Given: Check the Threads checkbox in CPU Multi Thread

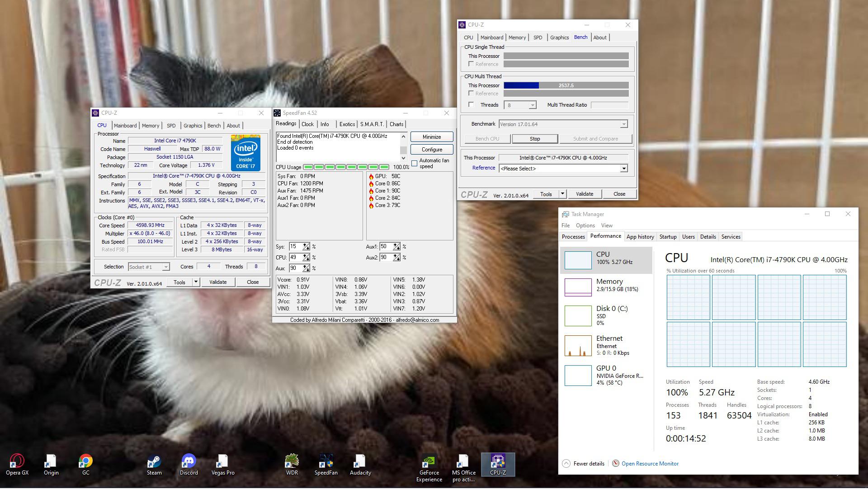Looking at the screenshot, I should 472,104.
